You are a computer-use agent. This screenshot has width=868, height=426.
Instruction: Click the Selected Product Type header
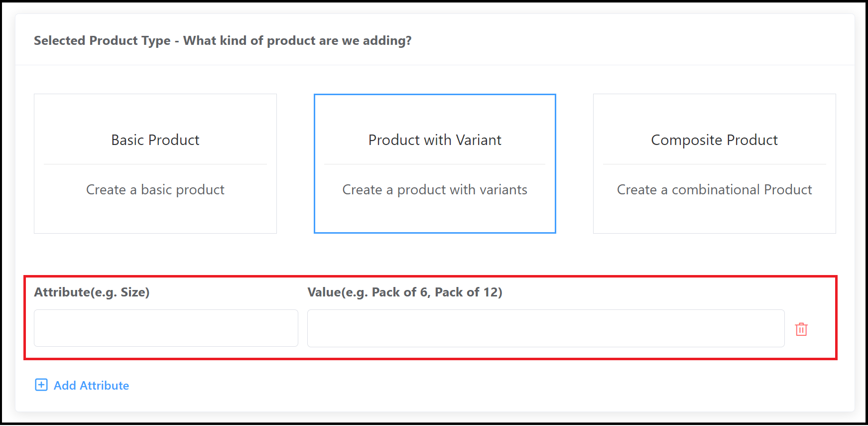(x=223, y=40)
